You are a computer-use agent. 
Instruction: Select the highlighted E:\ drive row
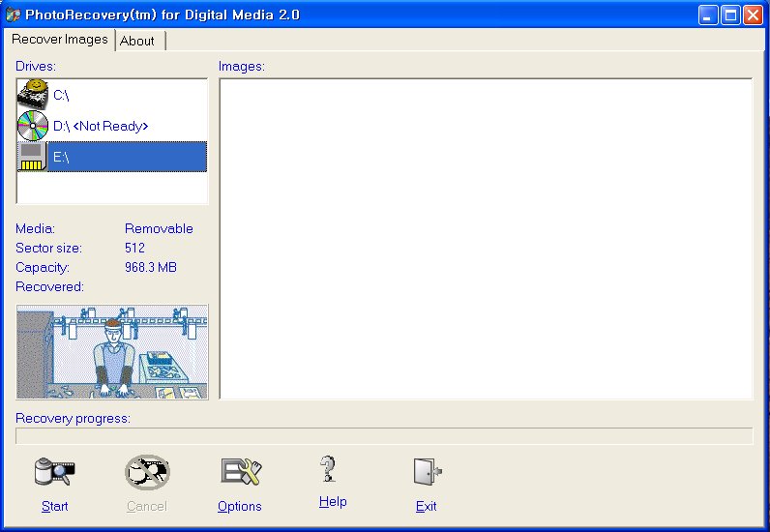[112, 157]
